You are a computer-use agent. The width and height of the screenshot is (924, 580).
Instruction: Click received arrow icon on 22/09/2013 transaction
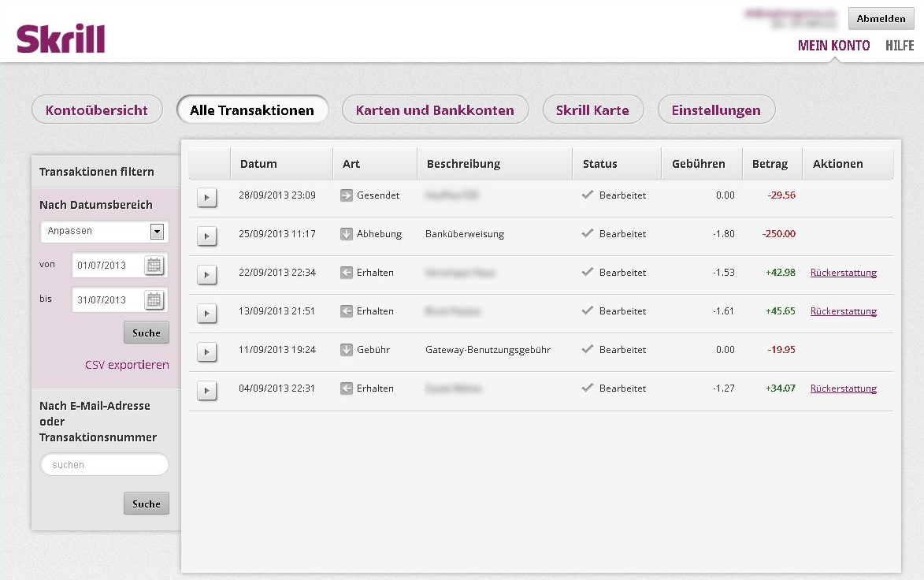(347, 273)
